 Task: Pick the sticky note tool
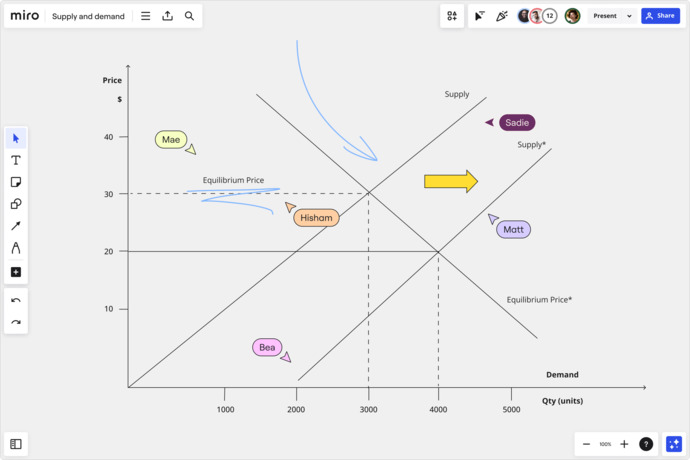(16, 182)
